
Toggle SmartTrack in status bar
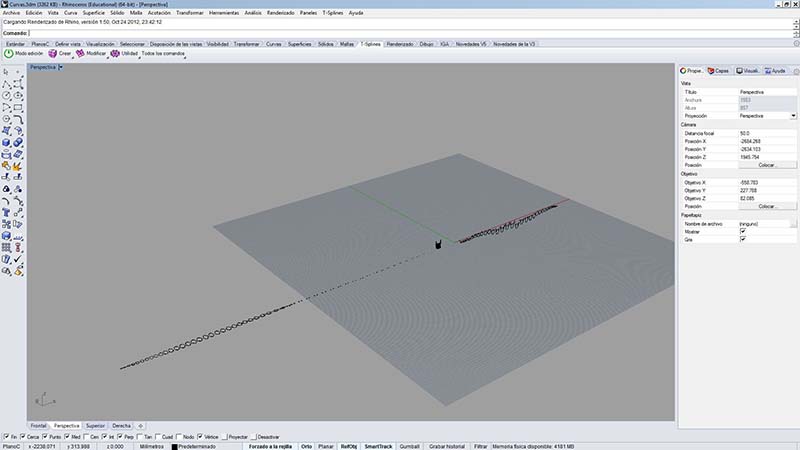[x=378, y=446]
